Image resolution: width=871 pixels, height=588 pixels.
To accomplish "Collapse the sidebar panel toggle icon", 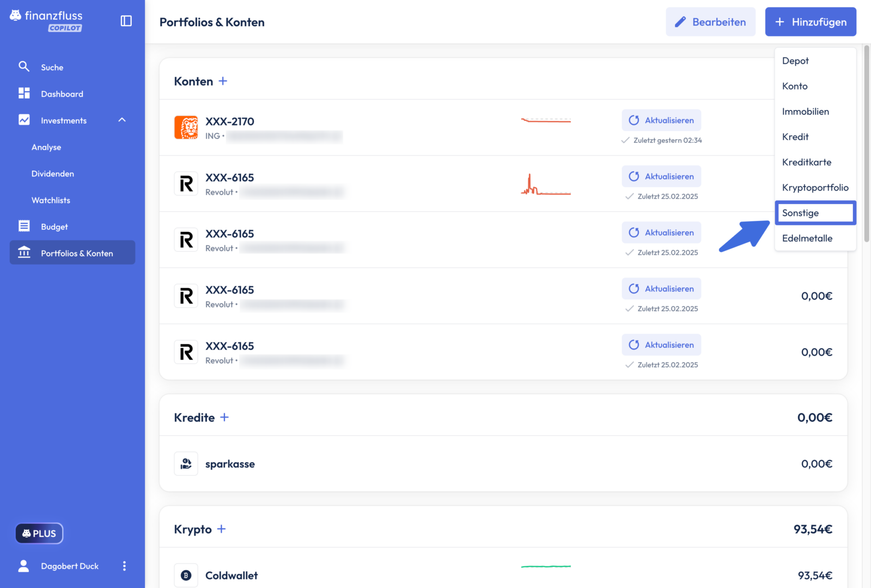I will pyautogui.click(x=126, y=21).
